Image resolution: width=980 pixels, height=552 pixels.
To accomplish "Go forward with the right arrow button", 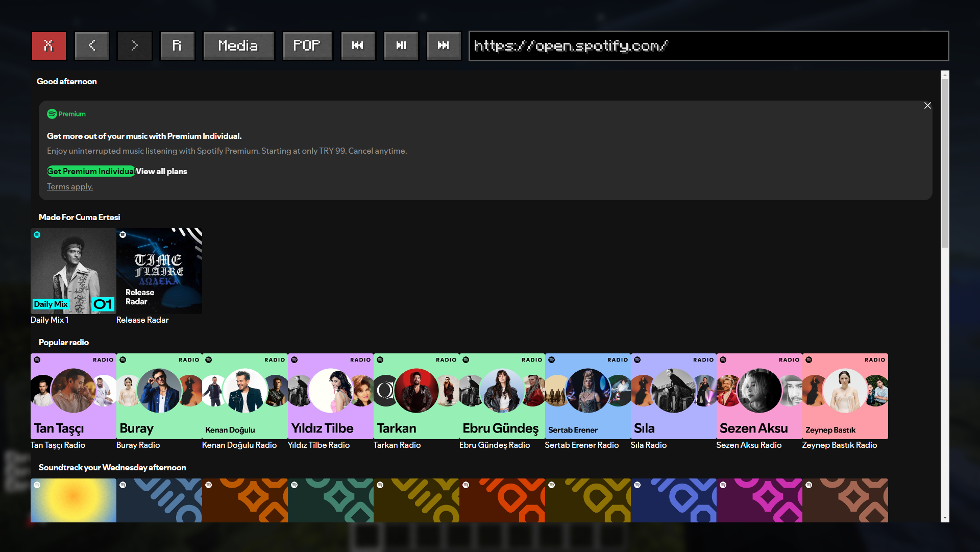I will click(135, 46).
